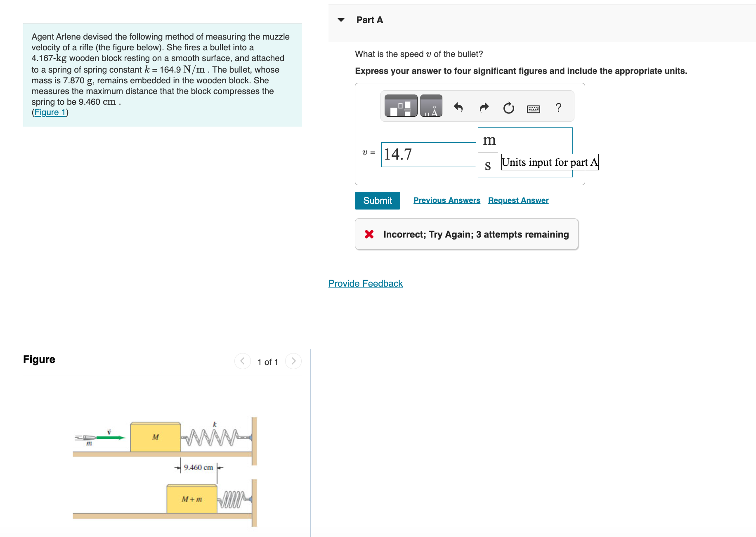Submit the answer for Part A
Image resolution: width=756 pixels, height=537 pixels.
click(377, 200)
